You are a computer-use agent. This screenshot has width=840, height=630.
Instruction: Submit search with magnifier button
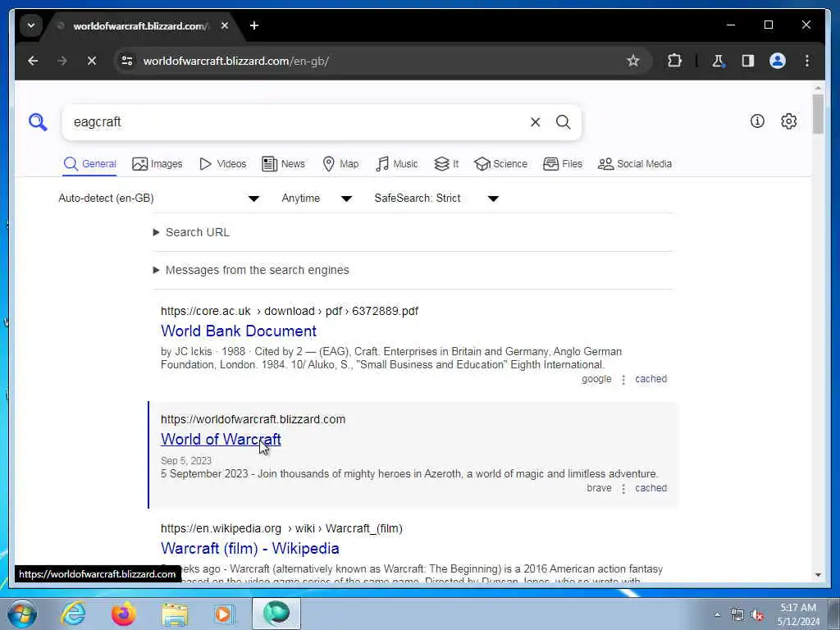[x=563, y=122]
